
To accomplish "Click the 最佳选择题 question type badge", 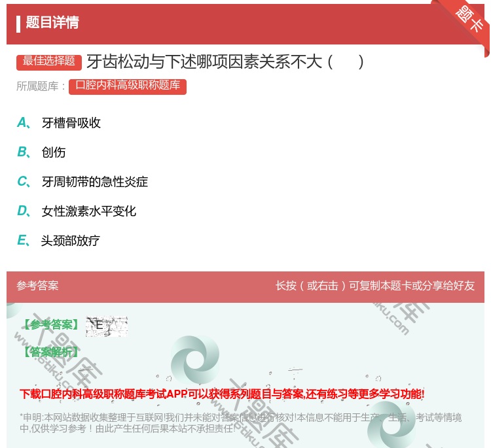I will (49, 61).
